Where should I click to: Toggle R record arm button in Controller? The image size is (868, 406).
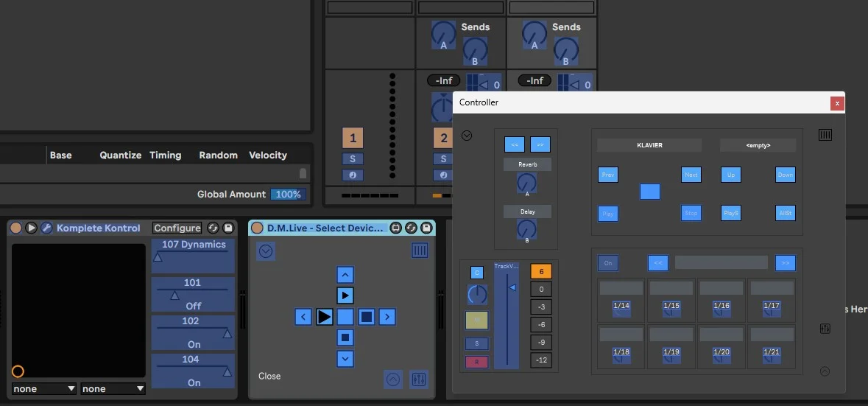tap(476, 363)
